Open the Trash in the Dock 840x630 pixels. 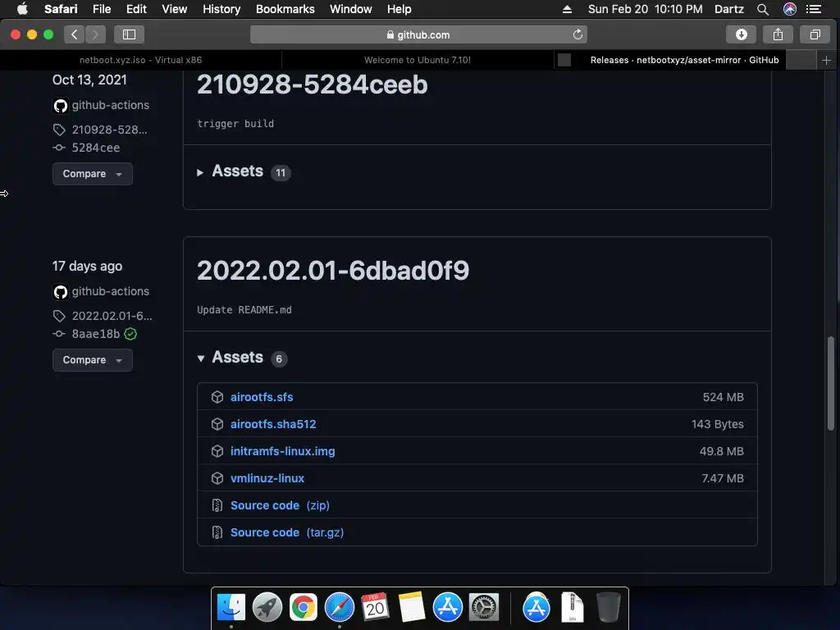coord(608,608)
